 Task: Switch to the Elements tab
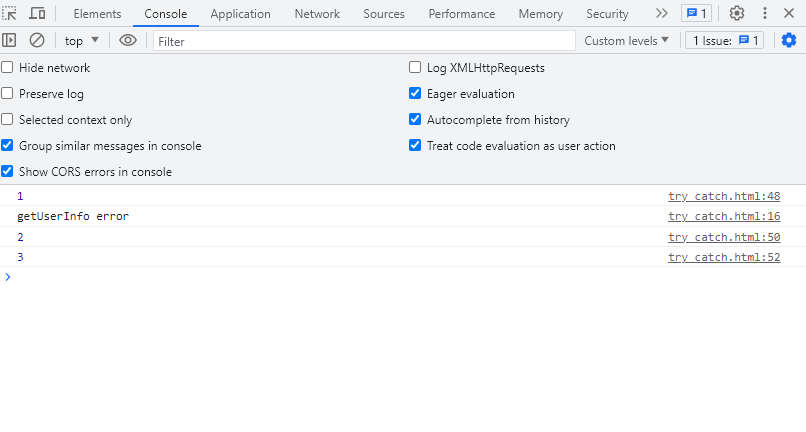(x=97, y=14)
